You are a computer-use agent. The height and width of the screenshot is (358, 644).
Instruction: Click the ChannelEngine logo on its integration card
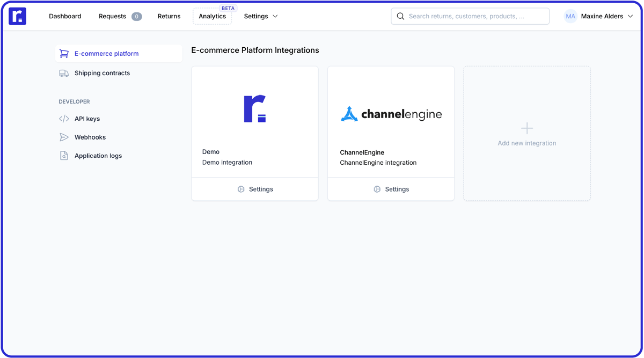pyautogui.click(x=391, y=114)
